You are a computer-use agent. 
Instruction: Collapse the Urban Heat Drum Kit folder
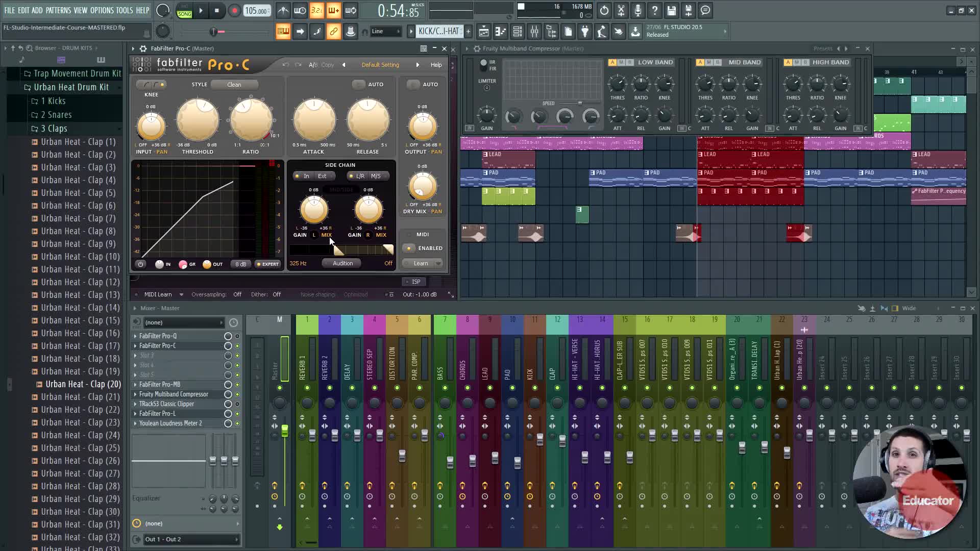[x=71, y=87]
